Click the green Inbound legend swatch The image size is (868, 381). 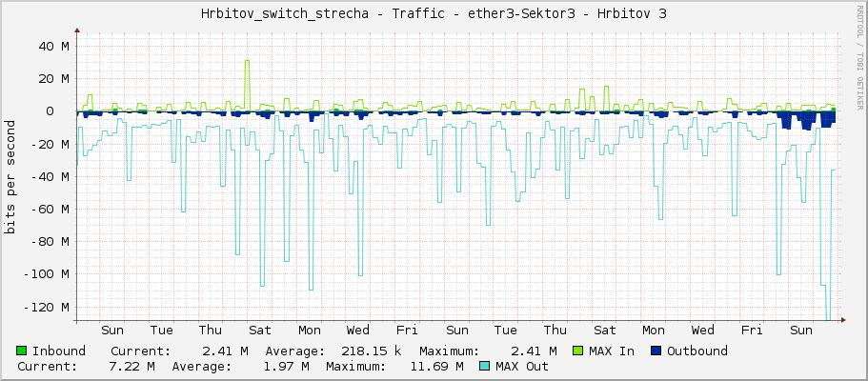point(22,351)
